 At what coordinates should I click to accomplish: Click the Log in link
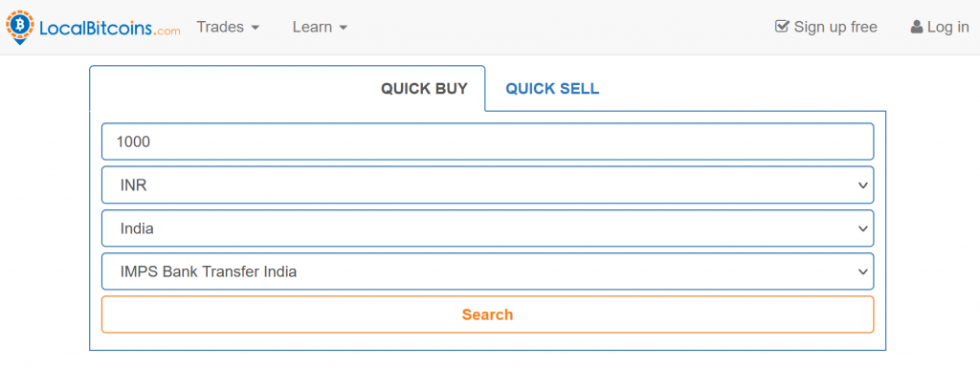(x=940, y=27)
